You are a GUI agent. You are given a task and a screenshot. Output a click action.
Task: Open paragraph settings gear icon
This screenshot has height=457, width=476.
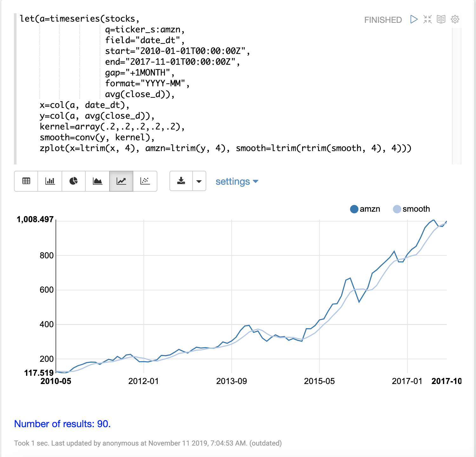pyautogui.click(x=455, y=19)
